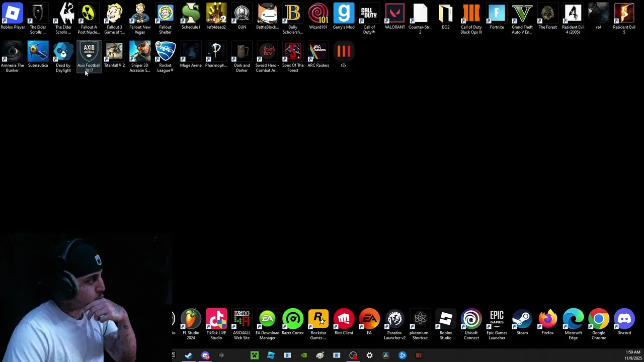The height and width of the screenshot is (362, 644).
Task: Launch TikTok LIVE Studio from the desktop
Action: point(216,325)
